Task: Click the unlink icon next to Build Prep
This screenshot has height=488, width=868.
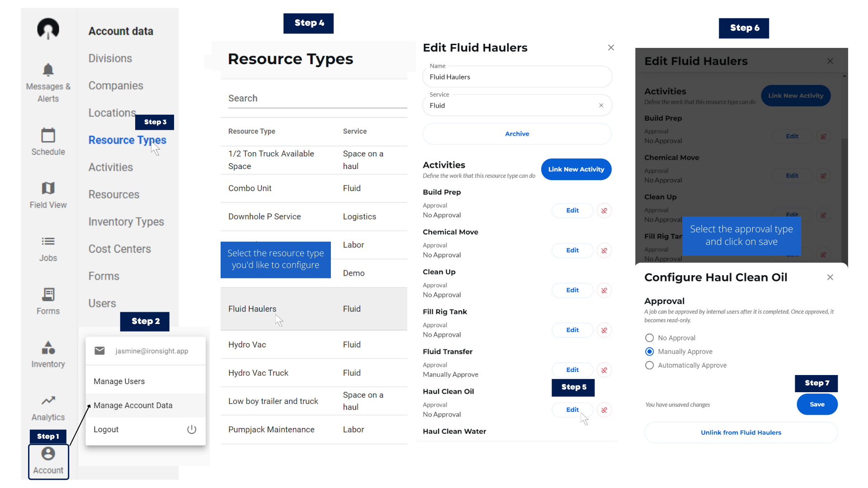Action: click(x=604, y=210)
